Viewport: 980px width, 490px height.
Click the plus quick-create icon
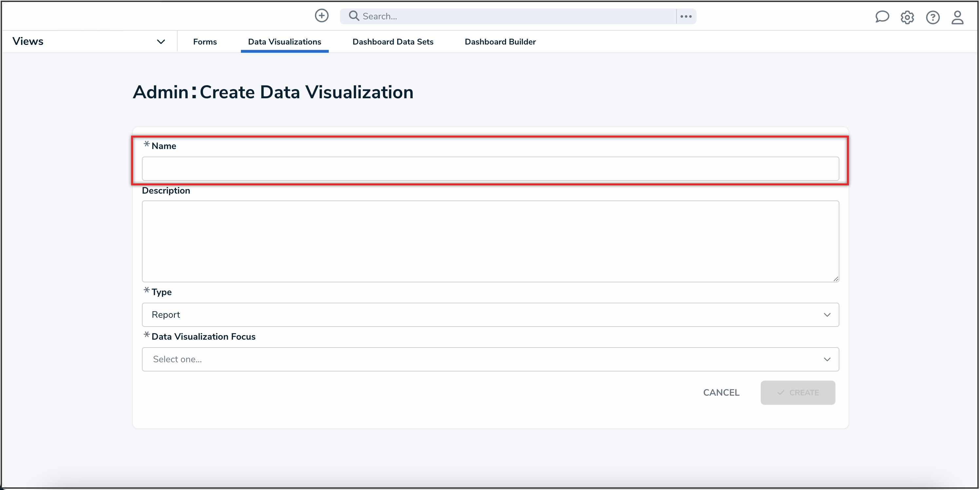322,16
